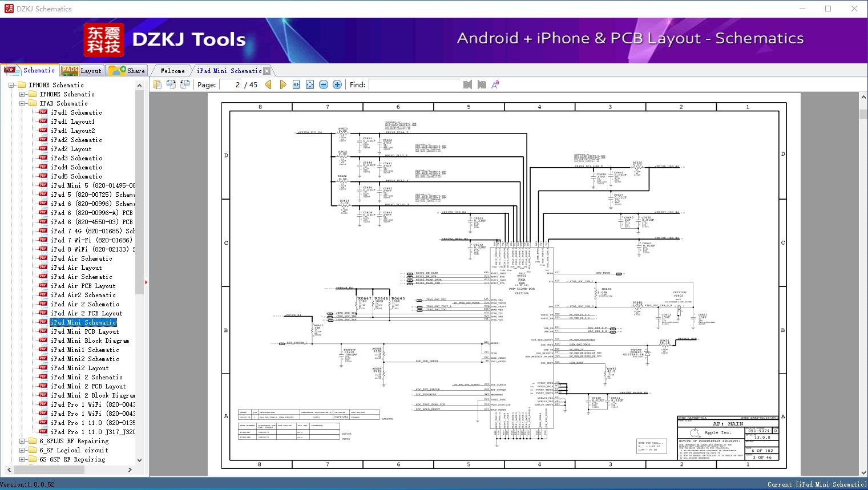Open iPad Mini 5 (820-01495) entry

[92, 185]
